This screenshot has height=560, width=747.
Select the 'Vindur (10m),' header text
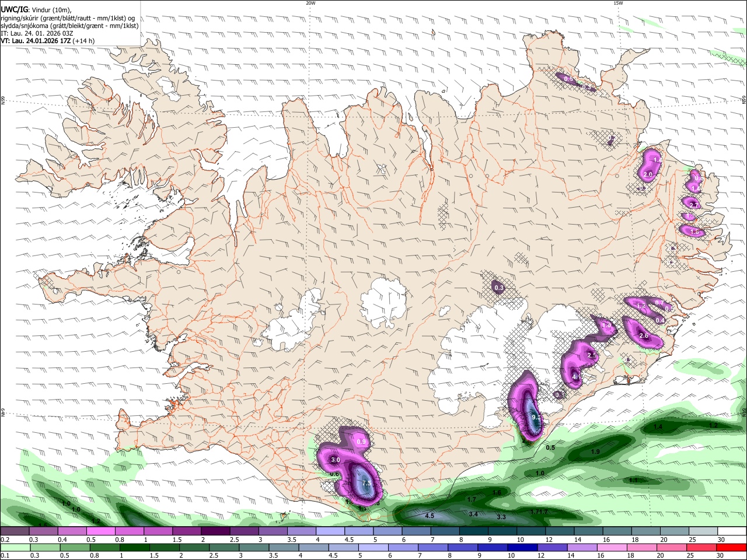pos(52,9)
